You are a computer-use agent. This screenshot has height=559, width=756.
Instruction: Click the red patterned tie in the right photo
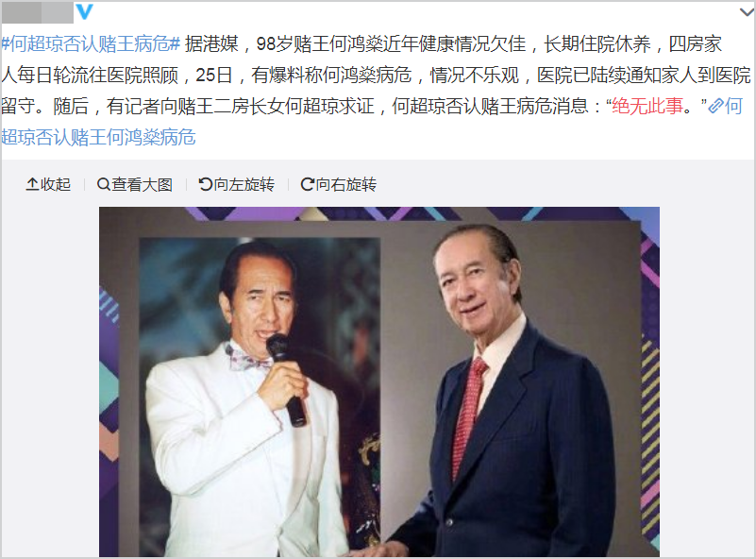click(467, 416)
